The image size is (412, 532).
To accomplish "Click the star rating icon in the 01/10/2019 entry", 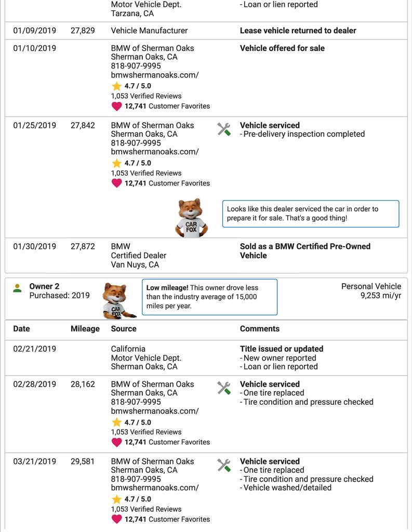I will [116, 86].
